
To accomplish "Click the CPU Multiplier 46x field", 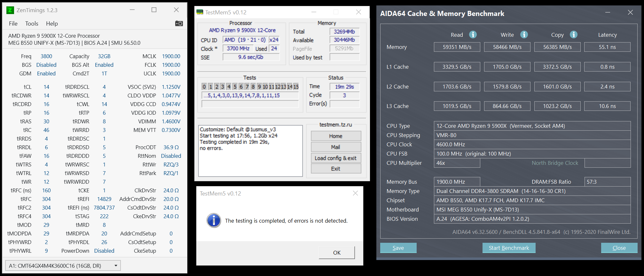I will 457,163.
